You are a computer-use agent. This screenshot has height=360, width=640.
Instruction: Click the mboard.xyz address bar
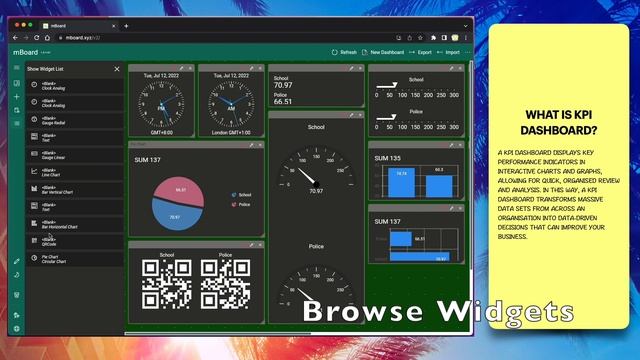(224, 38)
